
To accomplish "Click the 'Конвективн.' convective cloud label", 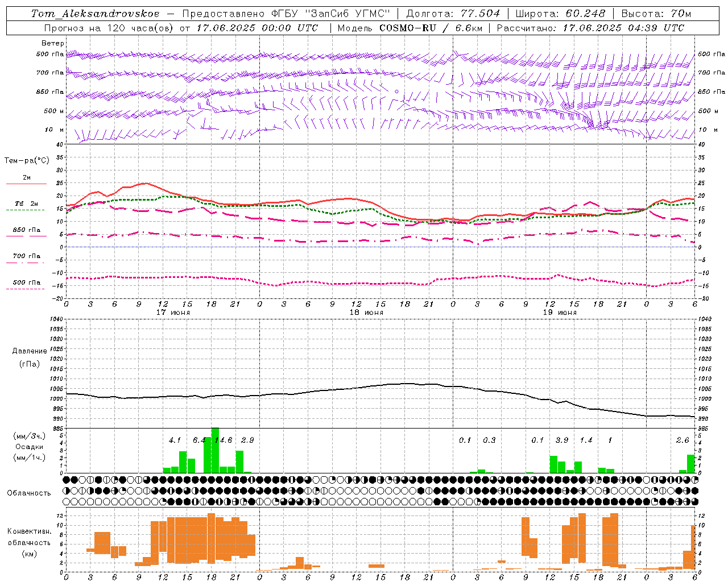I will [29, 531].
